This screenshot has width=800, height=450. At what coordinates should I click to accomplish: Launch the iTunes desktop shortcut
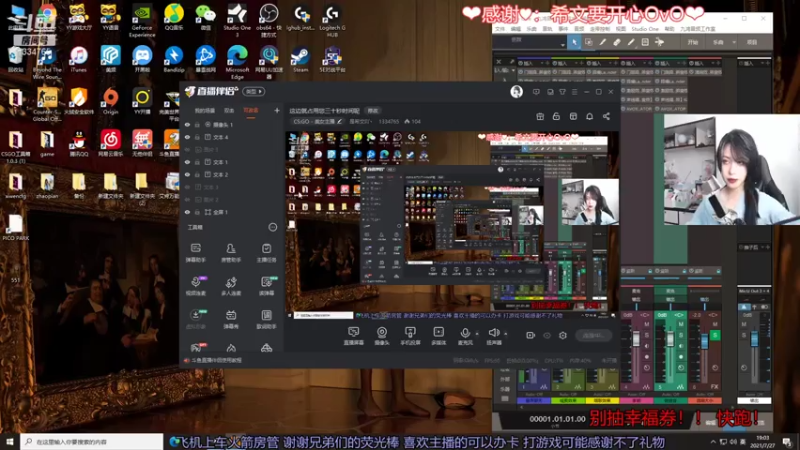79,60
